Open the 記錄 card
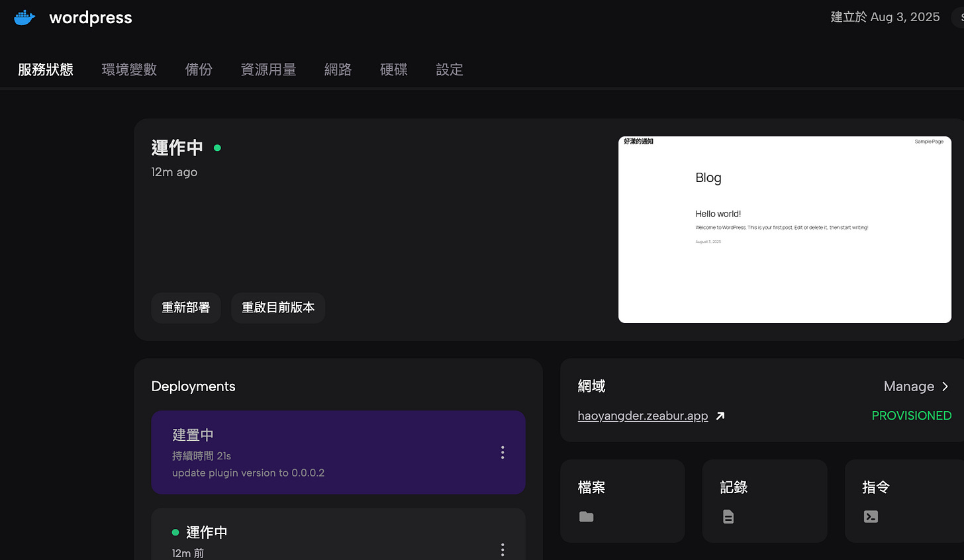Image resolution: width=964 pixels, height=560 pixels. click(x=765, y=501)
